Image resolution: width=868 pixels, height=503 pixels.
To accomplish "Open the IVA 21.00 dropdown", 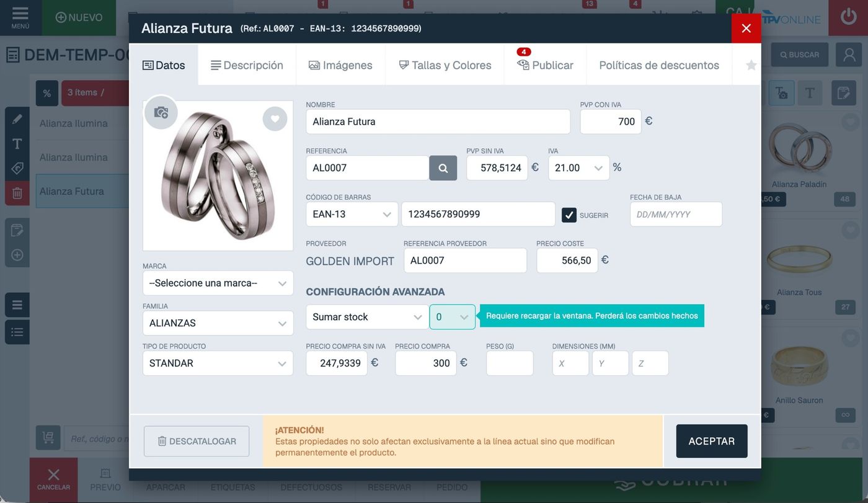I will pyautogui.click(x=579, y=168).
